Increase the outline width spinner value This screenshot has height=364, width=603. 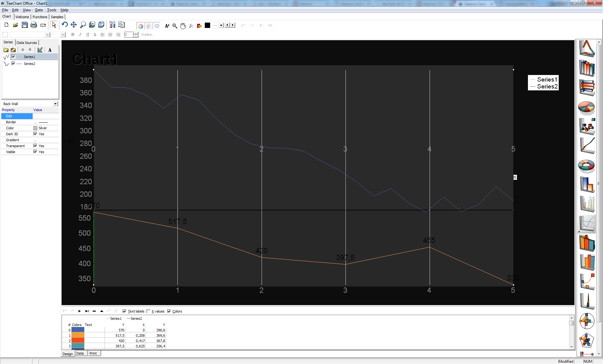[136, 33]
